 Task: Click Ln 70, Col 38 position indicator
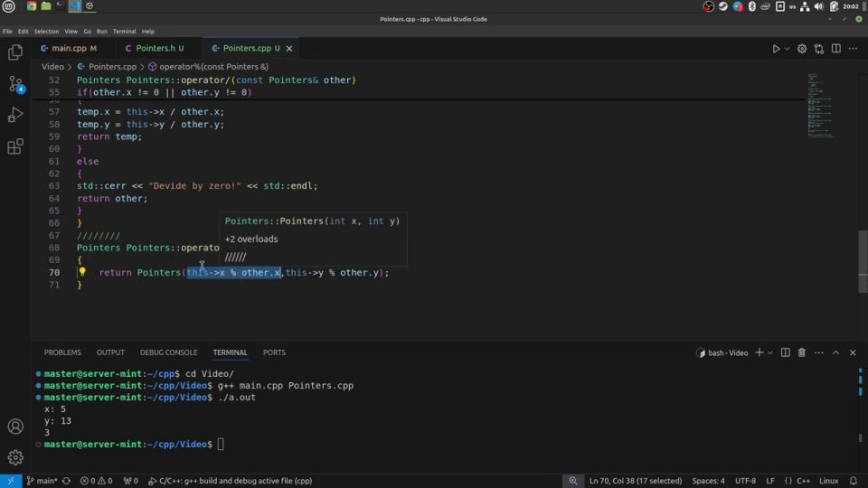click(636, 481)
